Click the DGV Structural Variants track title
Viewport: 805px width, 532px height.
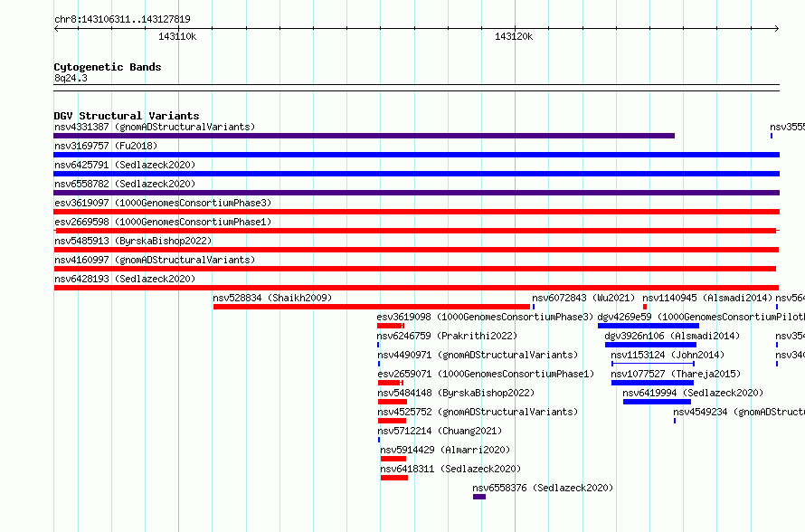click(x=127, y=116)
